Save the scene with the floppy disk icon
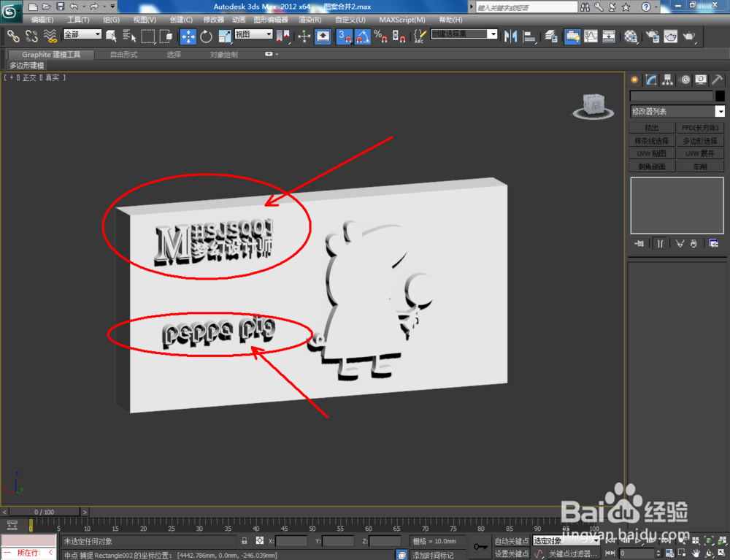Viewport: 730px width, 560px height. click(61, 7)
